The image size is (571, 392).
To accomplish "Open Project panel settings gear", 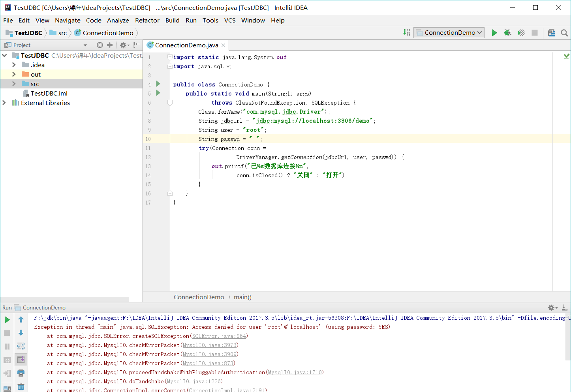I will pyautogui.click(x=124, y=45).
